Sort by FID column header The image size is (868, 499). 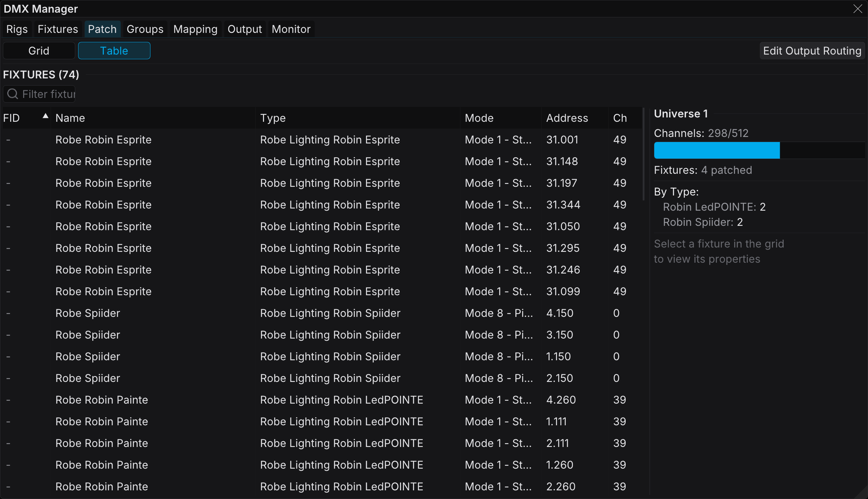click(27, 118)
